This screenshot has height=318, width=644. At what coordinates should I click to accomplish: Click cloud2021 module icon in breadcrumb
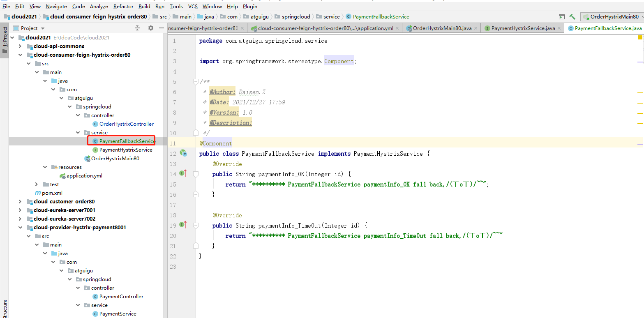[7, 17]
